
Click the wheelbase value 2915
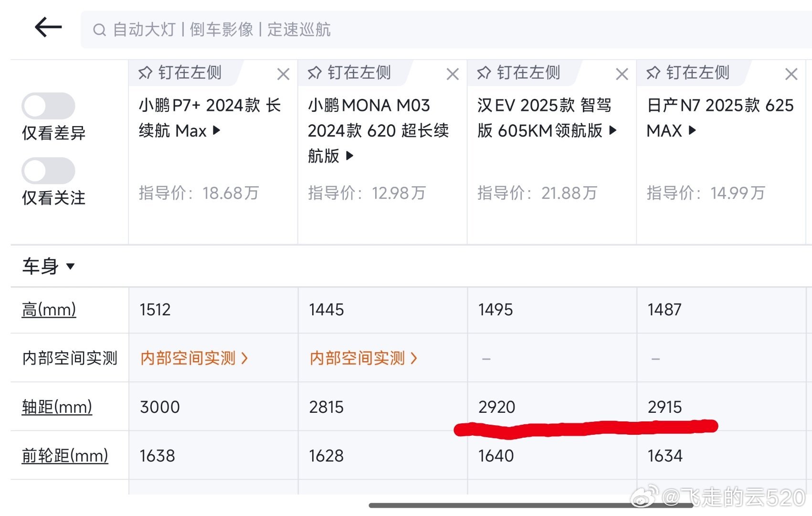665,407
